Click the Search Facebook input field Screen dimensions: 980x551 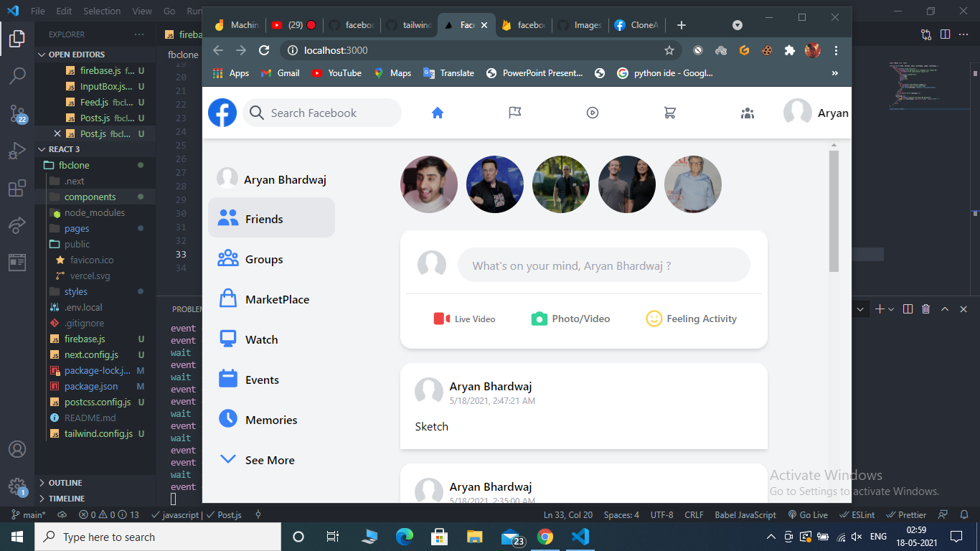click(322, 113)
